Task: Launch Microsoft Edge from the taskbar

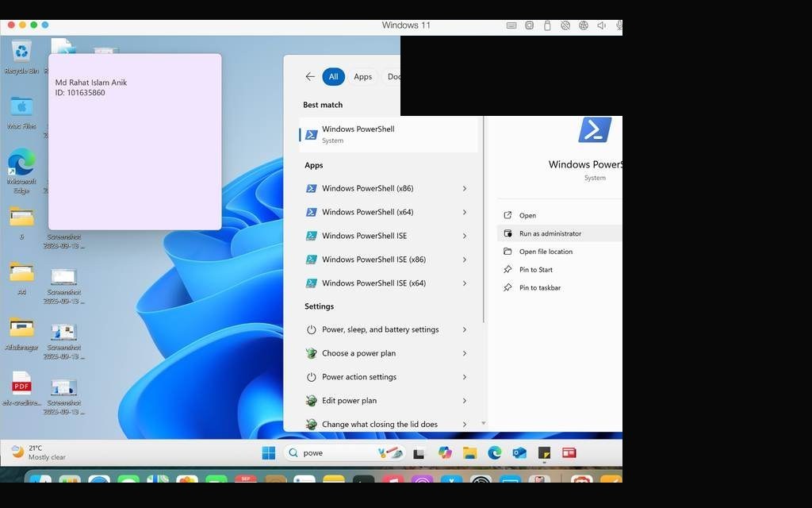Action: pos(495,453)
